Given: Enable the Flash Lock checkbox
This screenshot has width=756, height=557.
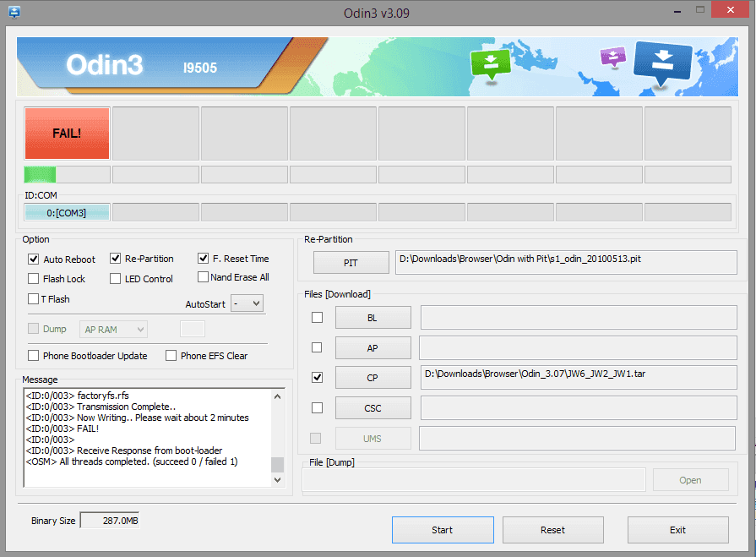Looking at the screenshot, I should pyautogui.click(x=33, y=279).
